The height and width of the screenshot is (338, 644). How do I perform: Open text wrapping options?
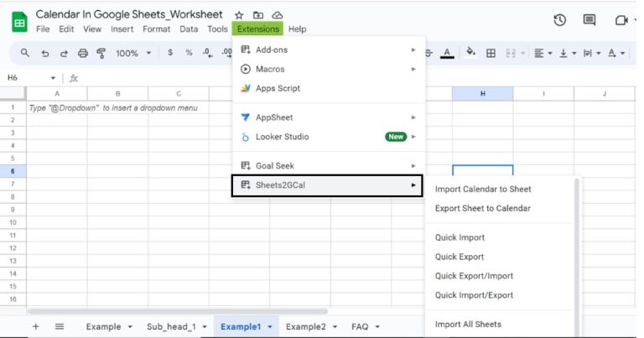click(x=592, y=53)
